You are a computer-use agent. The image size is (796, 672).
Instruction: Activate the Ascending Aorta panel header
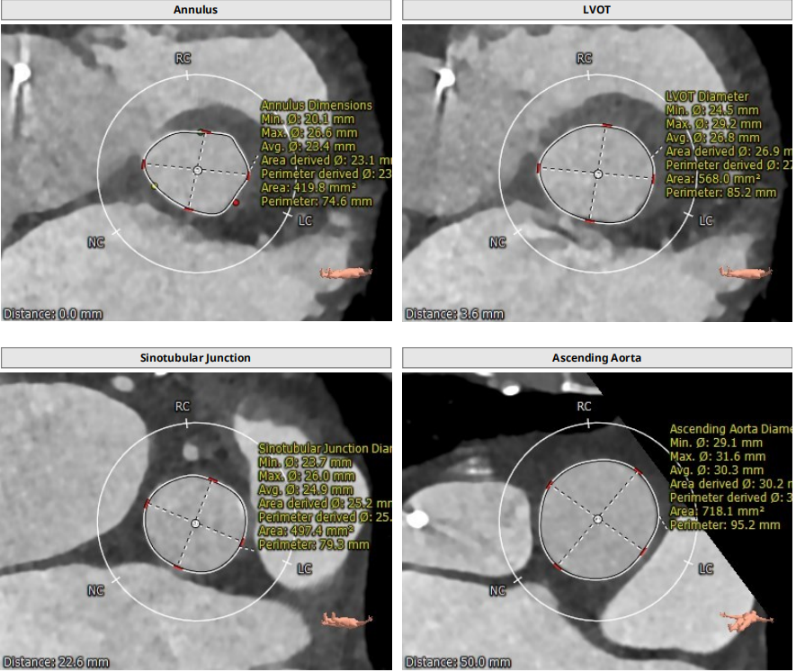pos(597,357)
